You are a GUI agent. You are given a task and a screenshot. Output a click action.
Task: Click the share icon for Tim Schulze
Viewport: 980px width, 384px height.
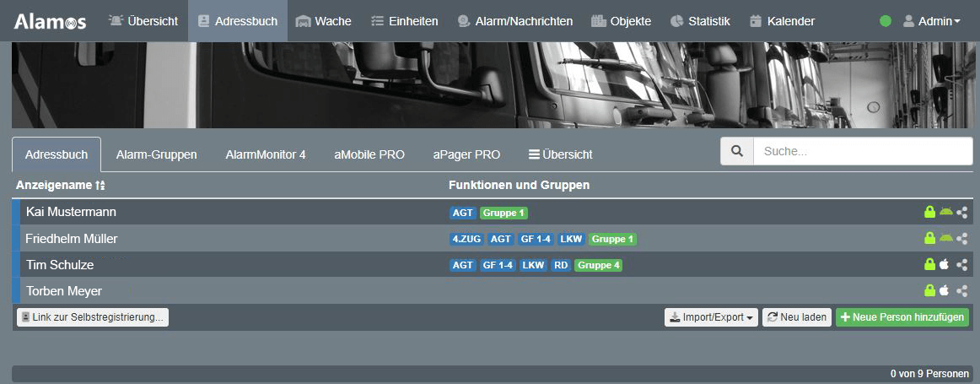[x=962, y=265]
